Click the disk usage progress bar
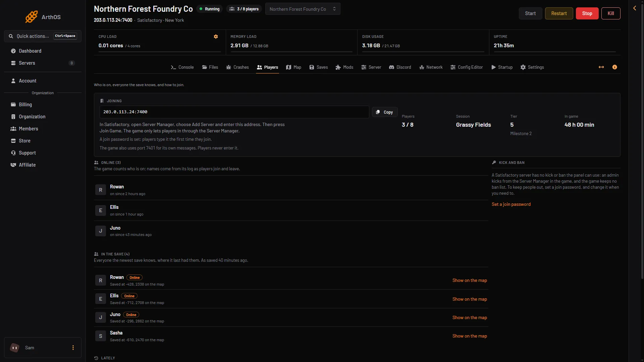Screen dimensions: 644x362 click(x=423, y=52)
